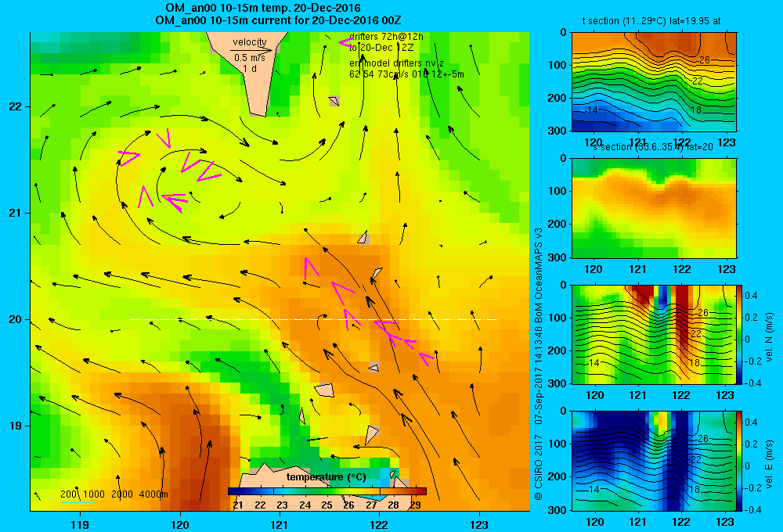
Task: Click the '0.4' tick on the vel. N color bar
Action: (752, 296)
